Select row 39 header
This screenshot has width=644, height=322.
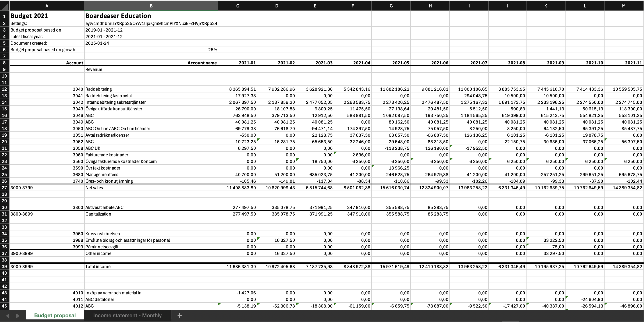5,267
